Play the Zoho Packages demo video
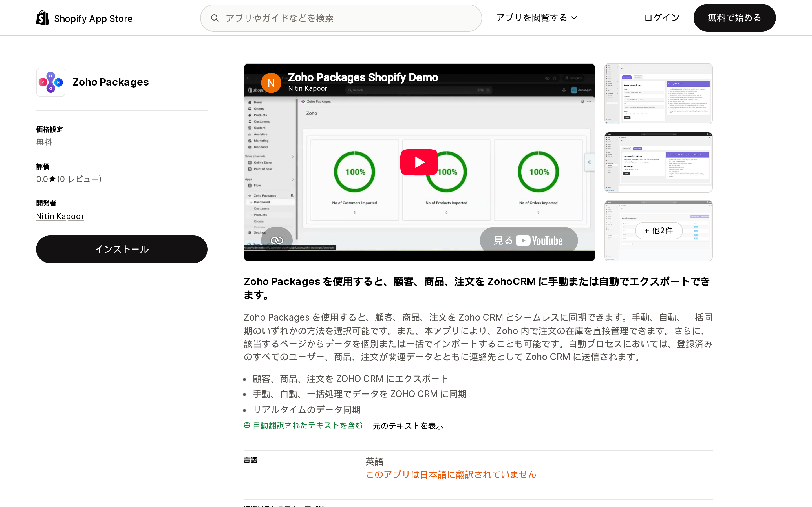The image size is (812, 507). pos(419,162)
